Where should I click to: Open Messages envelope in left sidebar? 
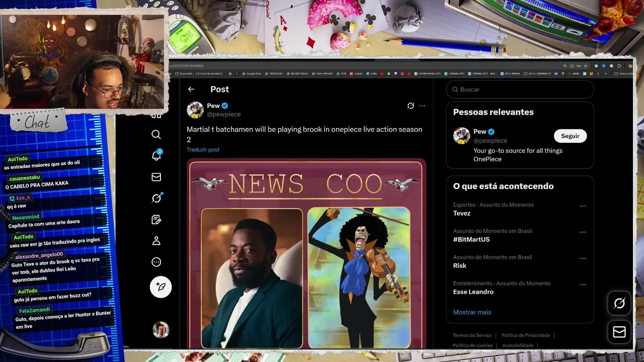pyautogui.click(x=156, y=177)
